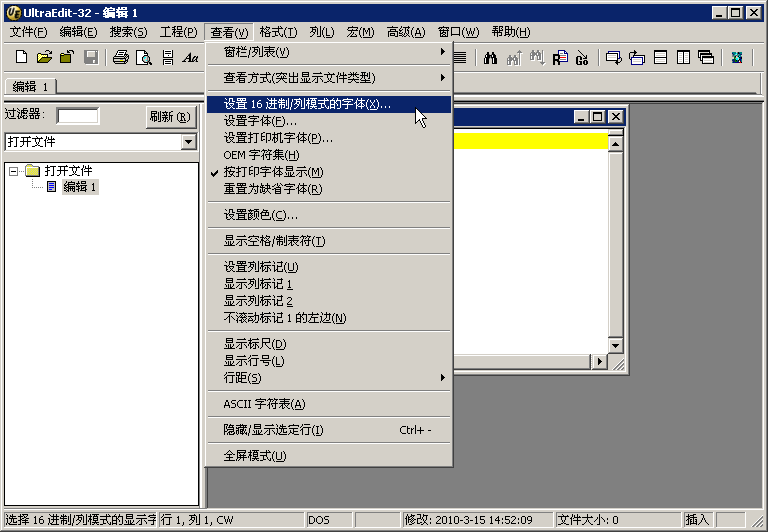The image size is (768, 532).
Task: Click the Tile Horizontal windows icon
Action: tap(660, 57)
